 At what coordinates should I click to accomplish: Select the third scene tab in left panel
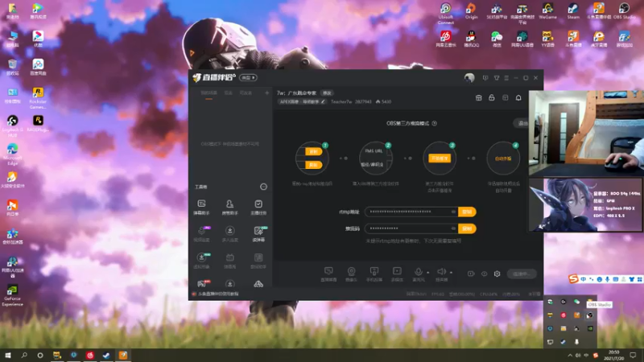(x=246, y=93)
